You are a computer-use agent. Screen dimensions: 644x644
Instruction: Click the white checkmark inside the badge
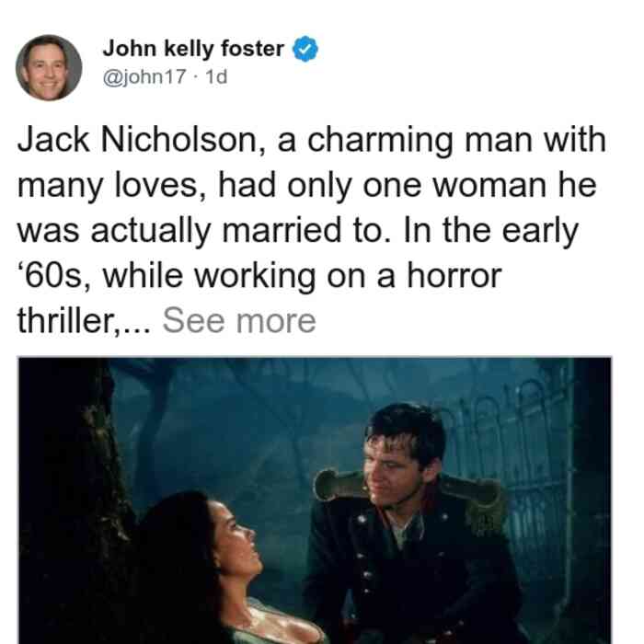point(305,50)
